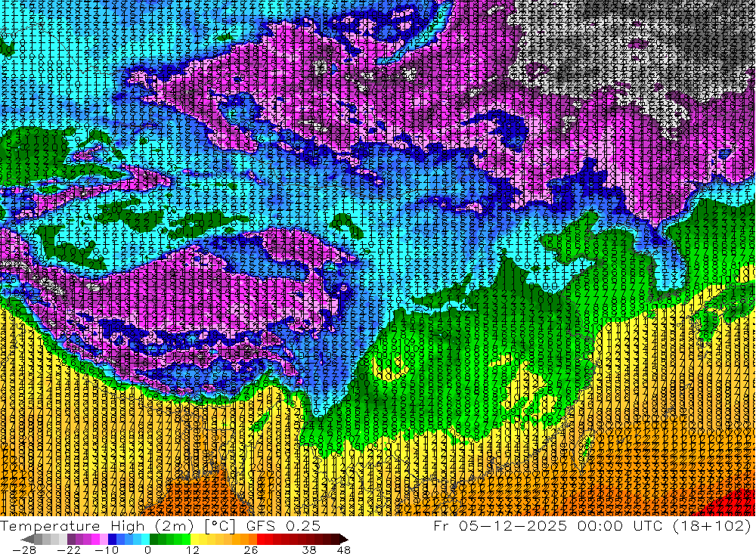This screenshot has height=554, width=756.
Task: Click the '-22' legend value
Action: click(x=69, y=549)
